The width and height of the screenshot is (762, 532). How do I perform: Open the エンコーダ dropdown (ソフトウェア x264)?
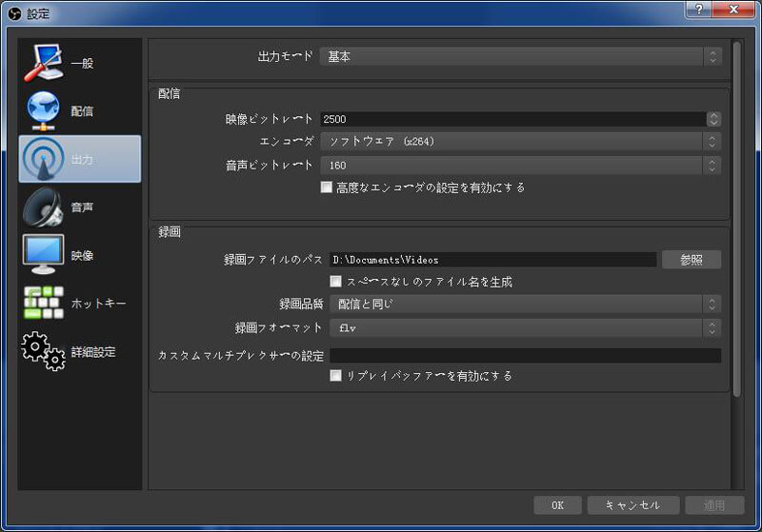520,141
